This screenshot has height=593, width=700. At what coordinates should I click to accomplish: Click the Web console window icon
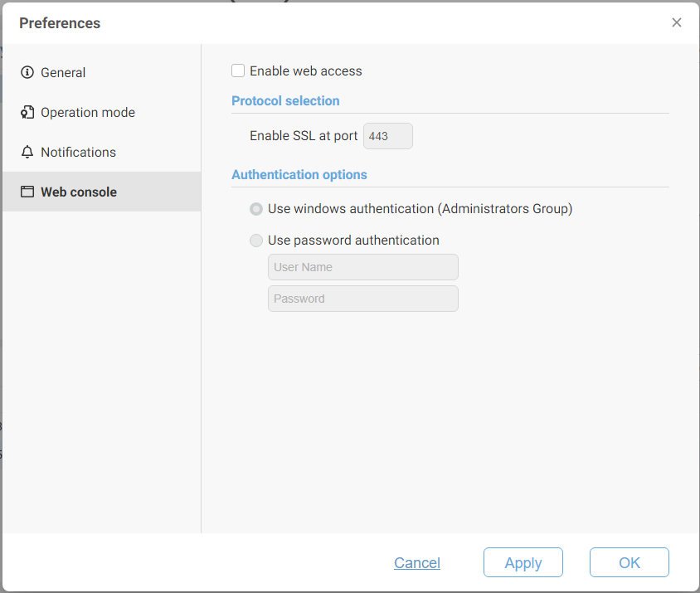(x=27, y=192)
